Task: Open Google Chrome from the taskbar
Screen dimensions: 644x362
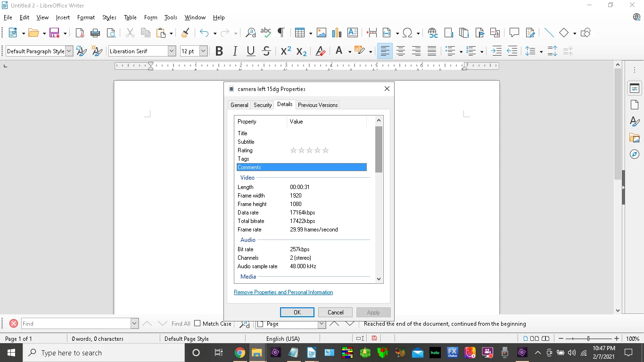Action: pyautogui.click(x=240, y=353)
